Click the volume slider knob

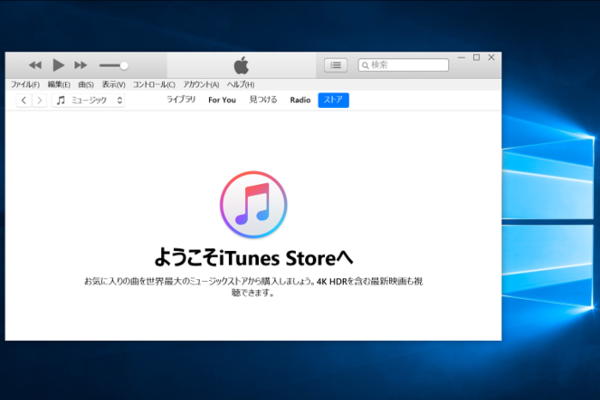tap(124, 65)
